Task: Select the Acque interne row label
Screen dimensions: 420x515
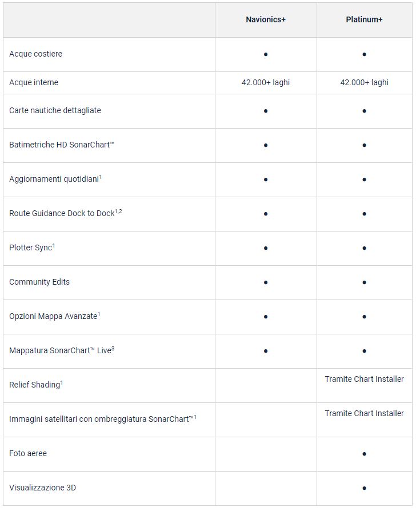Action: tap(34, 82)
